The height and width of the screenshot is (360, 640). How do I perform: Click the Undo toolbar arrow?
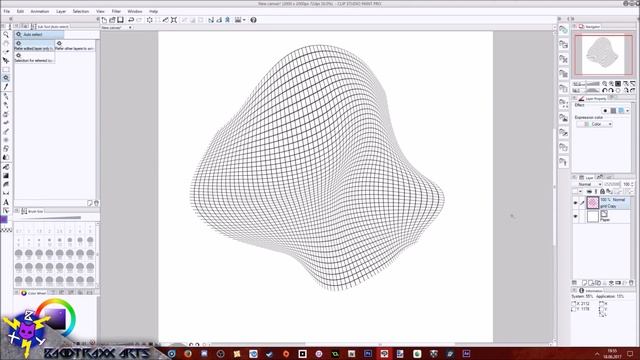pos(131,20)
